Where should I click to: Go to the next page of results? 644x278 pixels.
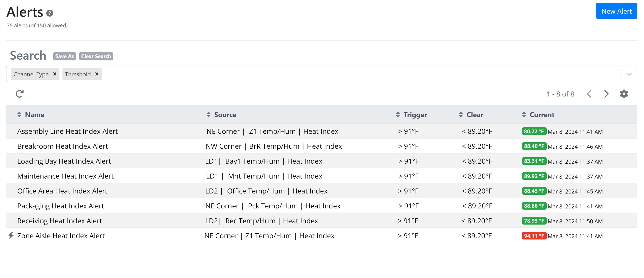tap(606, 94)
